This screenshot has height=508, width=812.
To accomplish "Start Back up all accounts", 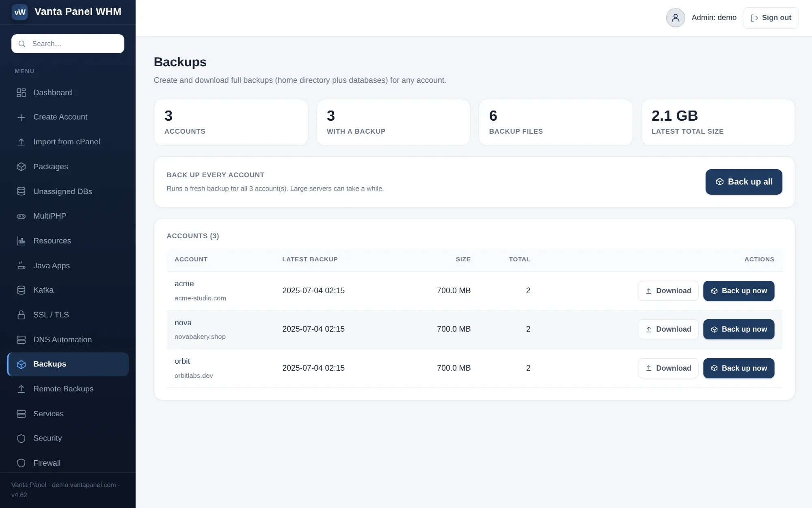I will click(x=744, y=182).
